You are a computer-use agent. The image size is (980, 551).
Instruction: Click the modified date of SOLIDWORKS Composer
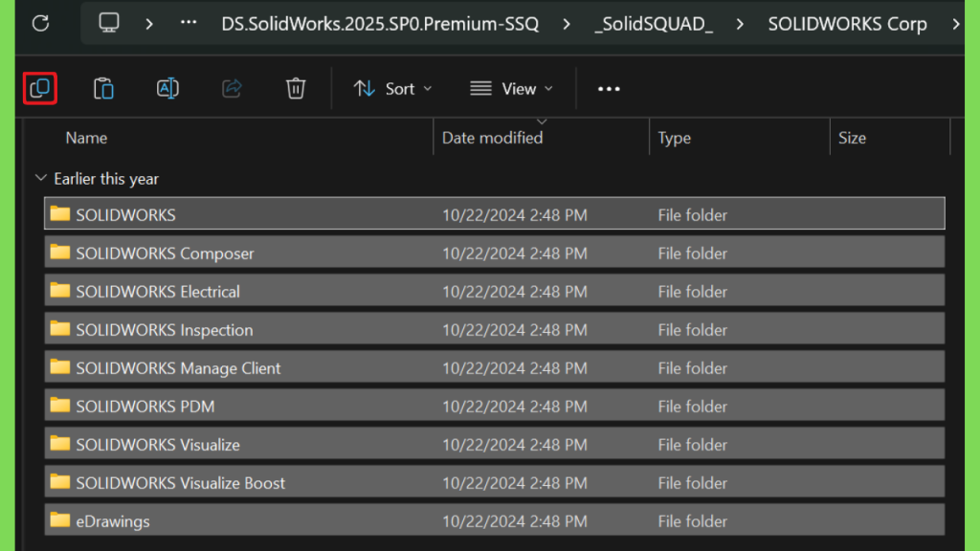[x=514, y=253]
